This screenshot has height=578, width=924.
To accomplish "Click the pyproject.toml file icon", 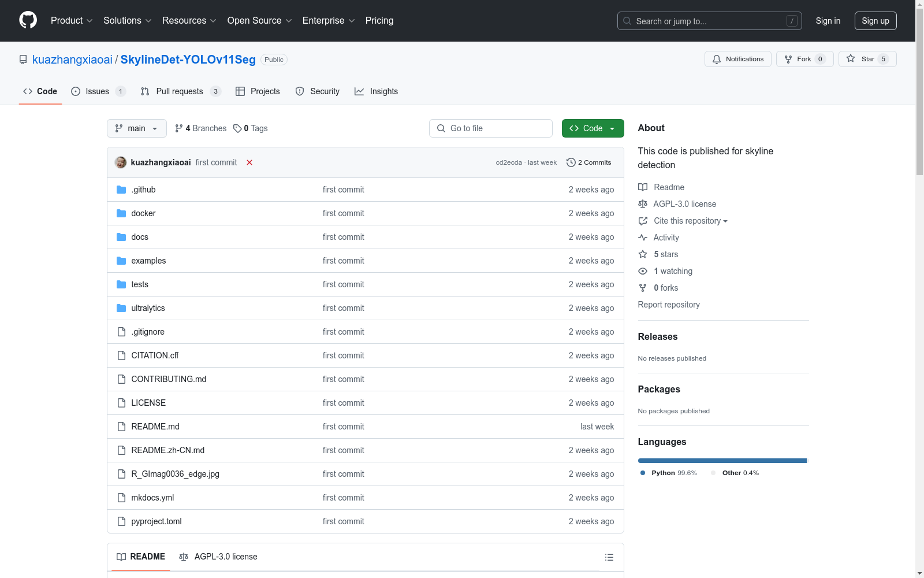I will pos(121,521).
